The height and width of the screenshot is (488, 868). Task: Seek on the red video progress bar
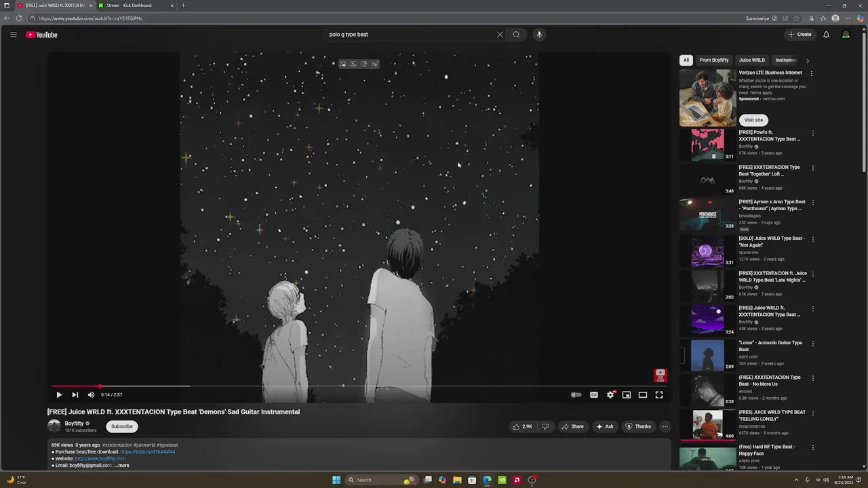click(x=359, y=386)
